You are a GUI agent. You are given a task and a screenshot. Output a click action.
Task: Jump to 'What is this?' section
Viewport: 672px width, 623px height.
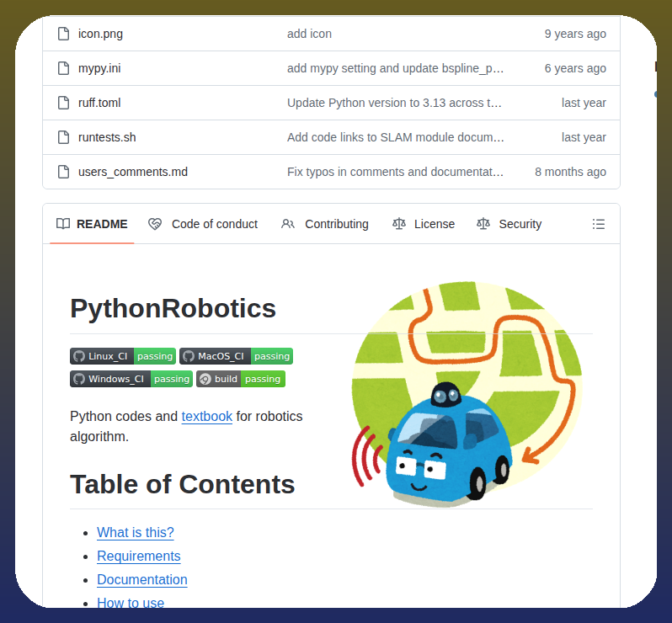136,532
